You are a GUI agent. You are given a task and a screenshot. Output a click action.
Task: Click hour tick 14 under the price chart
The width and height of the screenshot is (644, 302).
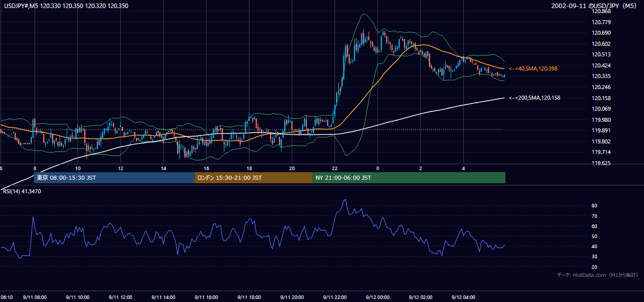pos(164,168)
